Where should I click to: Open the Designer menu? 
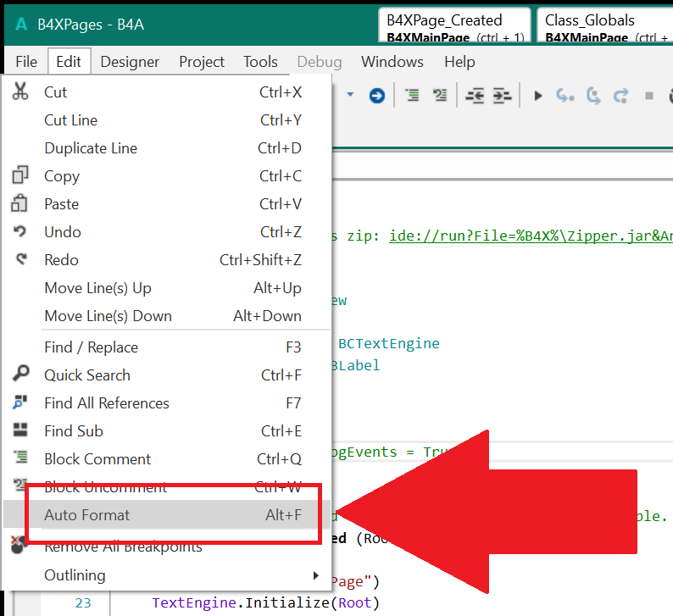pyautogui.click(x=130, y=62)
